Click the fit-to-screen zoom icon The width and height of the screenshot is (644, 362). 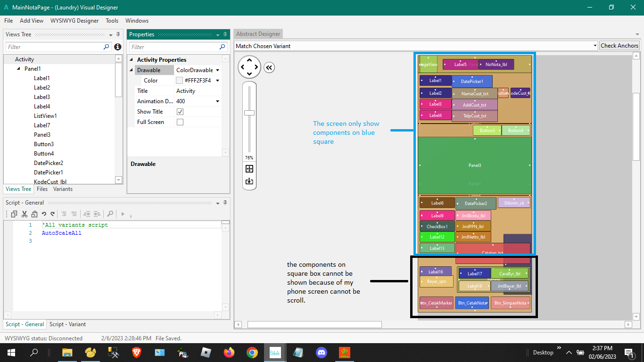249,169
